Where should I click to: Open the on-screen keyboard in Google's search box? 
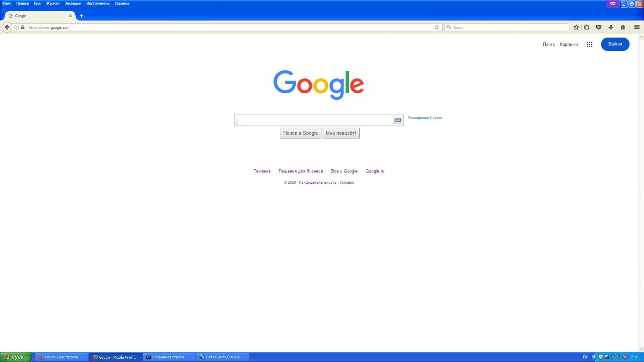398,120
